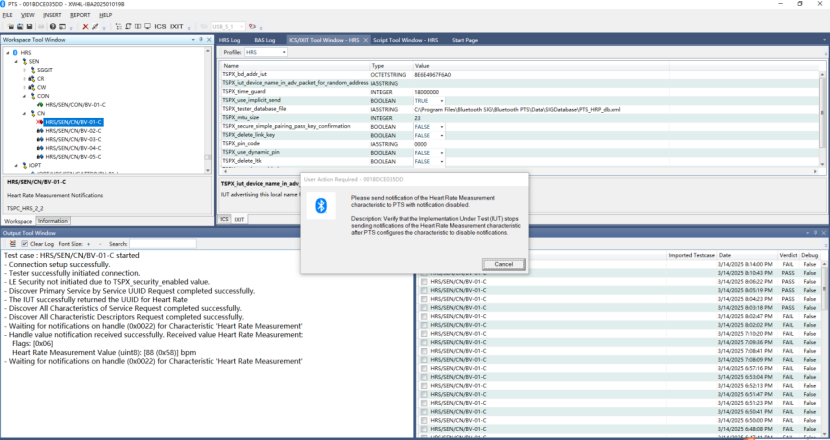The width and height of the screenshot is (830, 440).
Task: Click the SGGIT group icon in tree
Action: (33, 70)
